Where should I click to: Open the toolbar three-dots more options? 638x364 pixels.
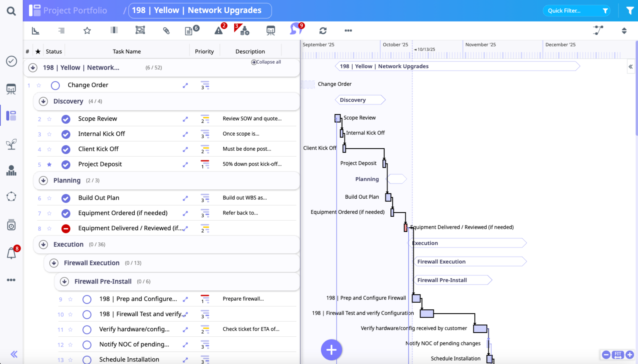[348, 30]
